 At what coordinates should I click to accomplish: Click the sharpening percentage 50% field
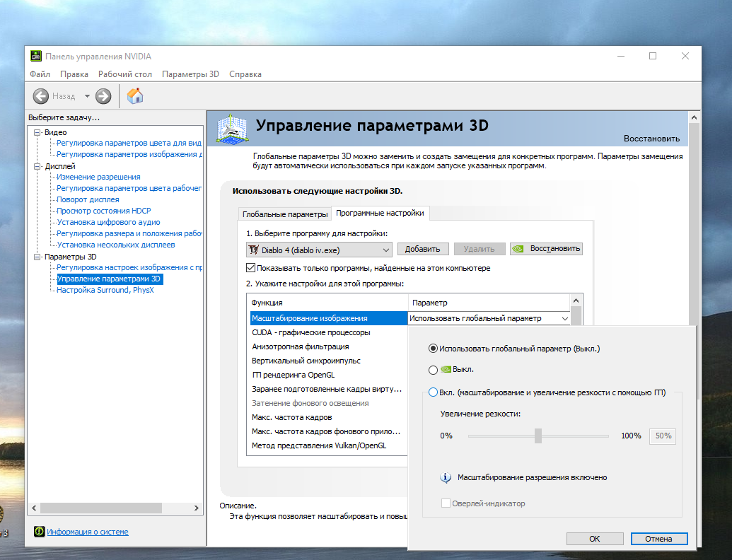663,436
